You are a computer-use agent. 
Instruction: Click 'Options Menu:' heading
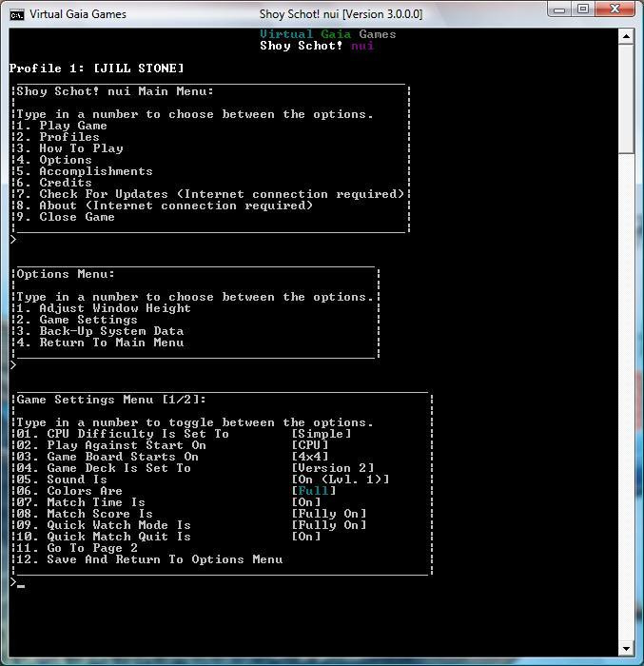click(66, 274)
